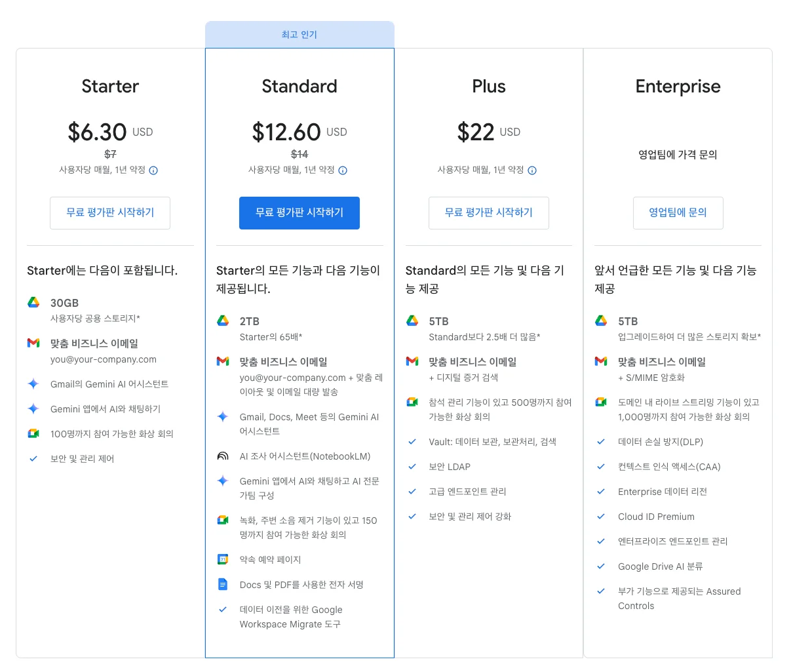Image resolution: width=791 pixels, height=672 pixels.
Task: Click the Gmail icon in the Starter plan
Action: coord(33,343)
